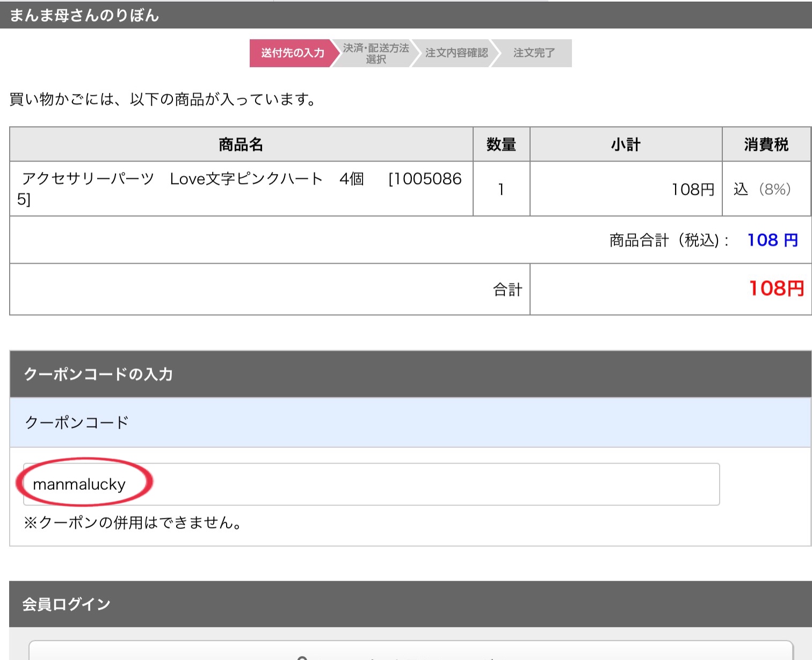Click the 会員ログイン section header
812x660 pixels.
tap(66, 604)
